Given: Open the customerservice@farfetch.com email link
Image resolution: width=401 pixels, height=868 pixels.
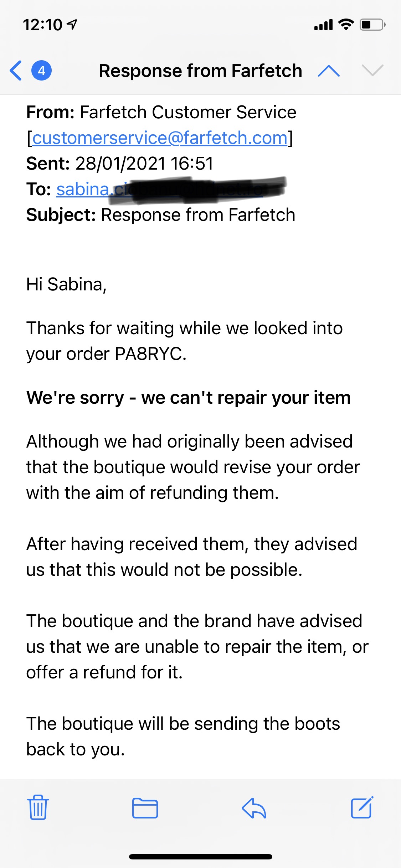Looking at the screenshot, I should coord(160,138).
